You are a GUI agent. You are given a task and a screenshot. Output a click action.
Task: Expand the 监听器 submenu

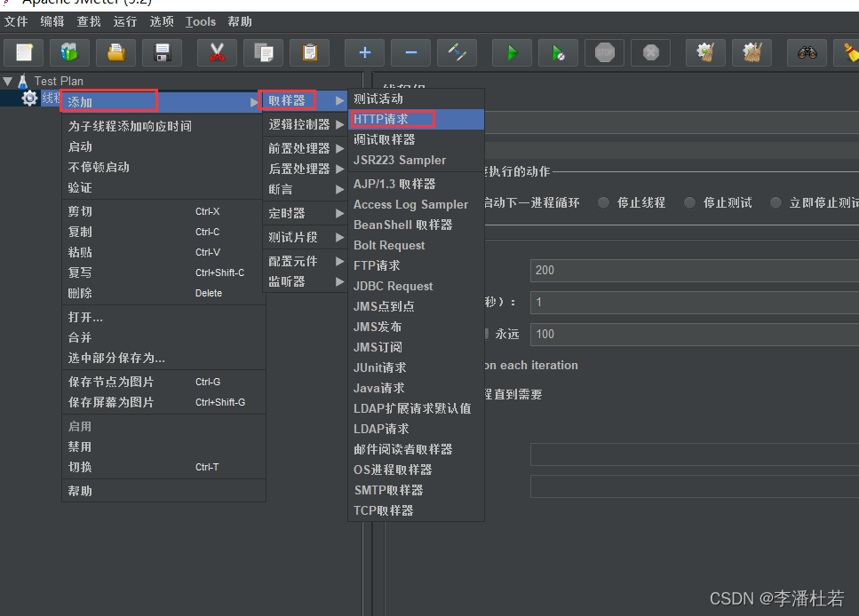click(x=305, y=281)
